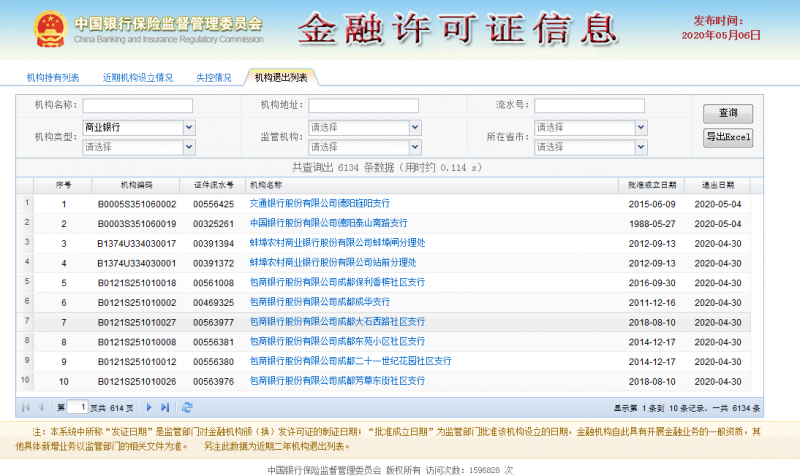Open link 交通银行股份有限公司德阳旌阳支行
The image size is (800, 476).
tap(319, 204)
